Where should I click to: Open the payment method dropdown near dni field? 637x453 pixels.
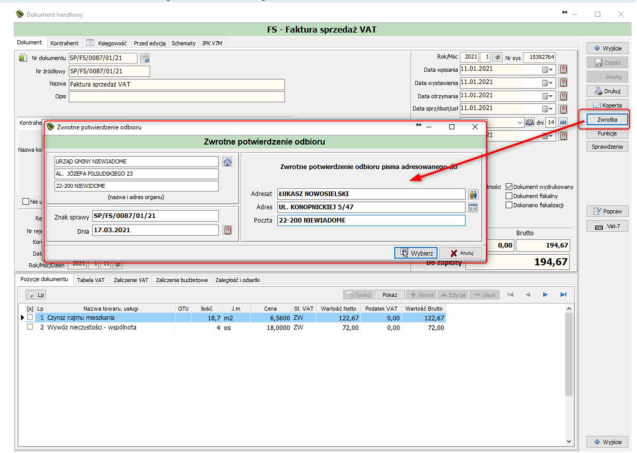click(520, 122)
